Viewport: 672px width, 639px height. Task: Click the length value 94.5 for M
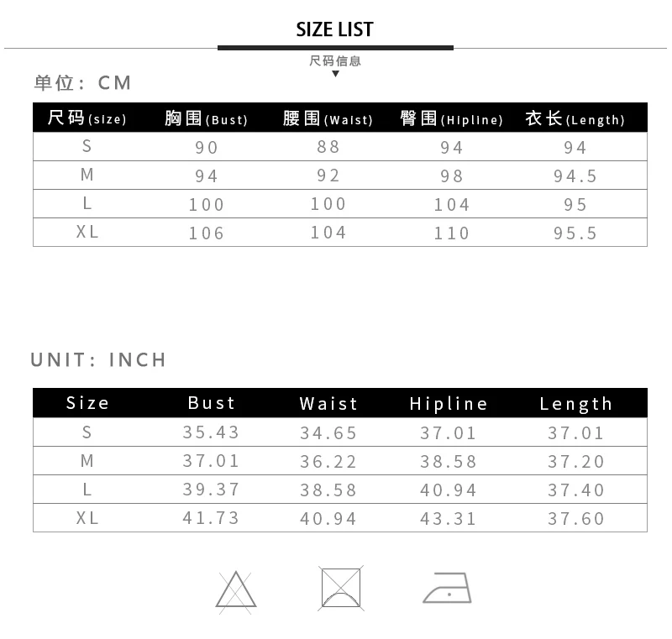[575, 176]
